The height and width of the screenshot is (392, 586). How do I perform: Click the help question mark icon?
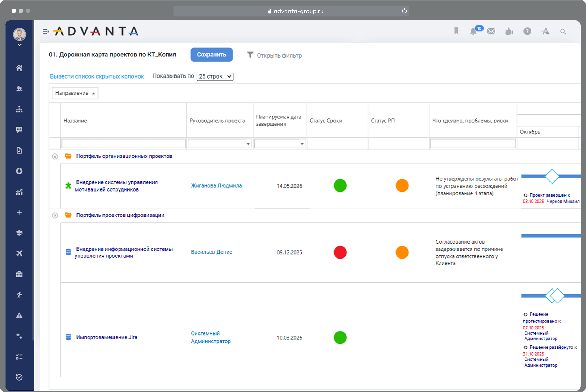click(527, 31)
